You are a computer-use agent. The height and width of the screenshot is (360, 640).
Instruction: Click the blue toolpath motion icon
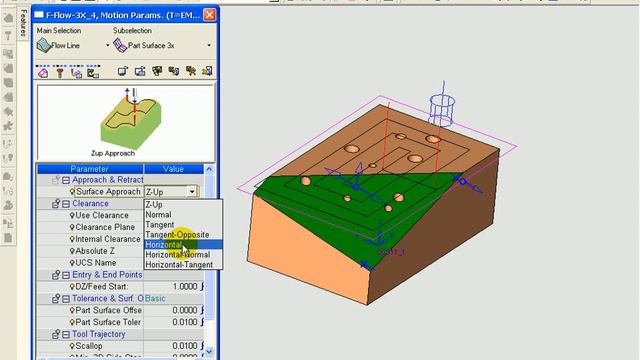tap(76, 73)
